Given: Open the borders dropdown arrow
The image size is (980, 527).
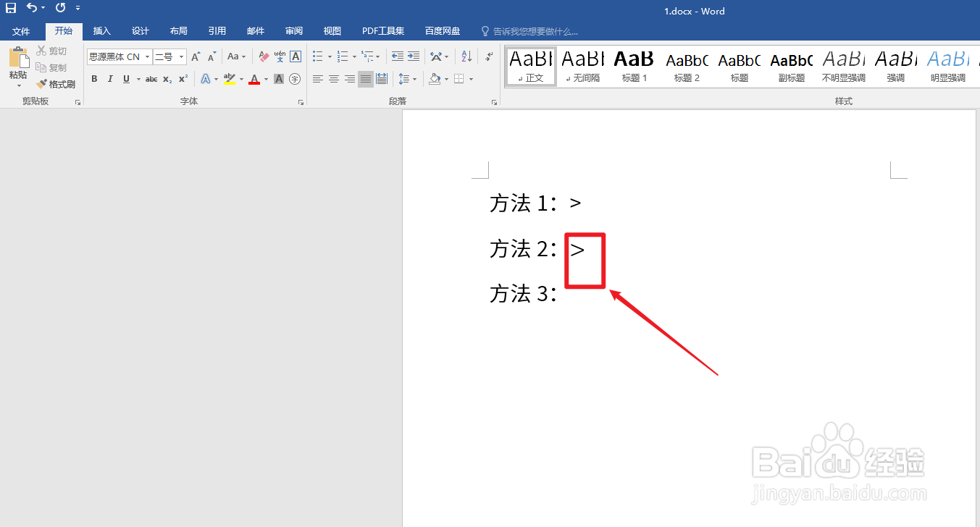Looking at the screenshot, I should (x=471, y=79).
